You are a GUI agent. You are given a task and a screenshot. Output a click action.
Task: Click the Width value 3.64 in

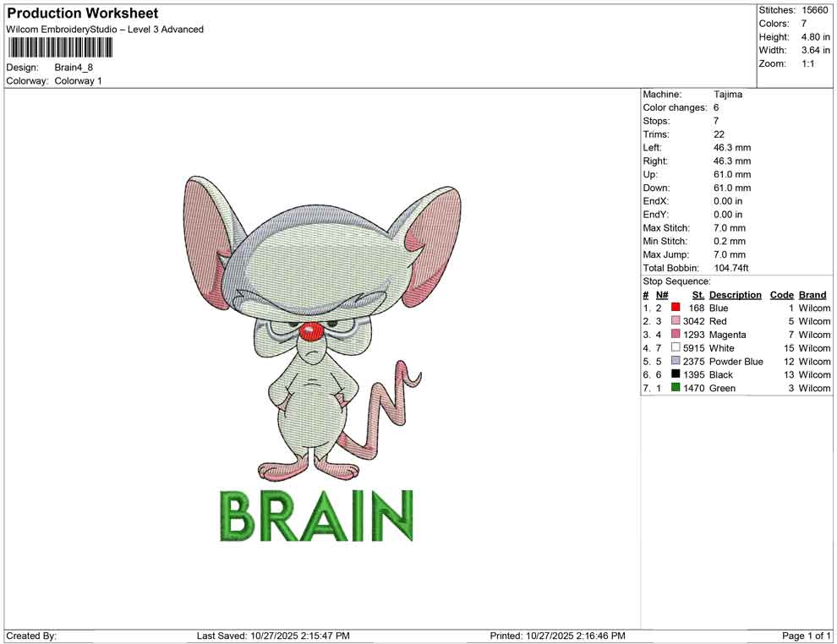816,50
